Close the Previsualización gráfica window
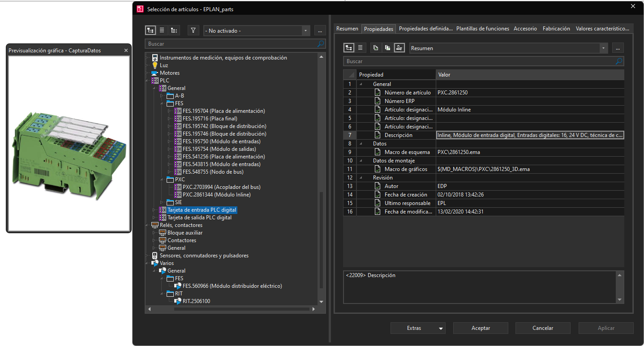 tap(126, 51)
